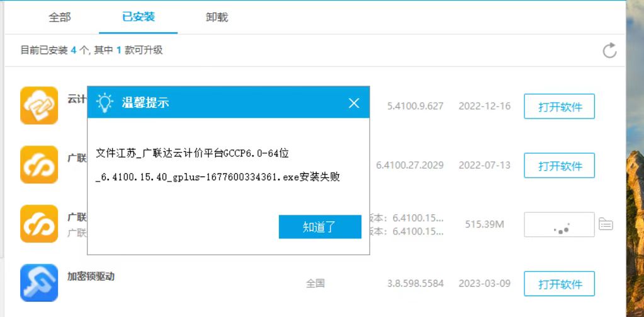This screenshot has width=644, height=317.
Task: Click the 目前已安装 4 个 summary text
Action: click(91, 50)
